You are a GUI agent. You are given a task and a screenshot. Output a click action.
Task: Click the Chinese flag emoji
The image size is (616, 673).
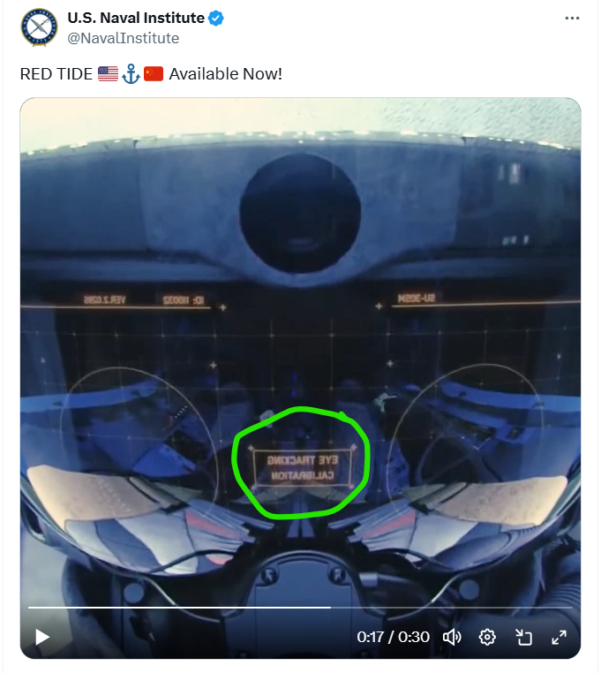(154, 74)
